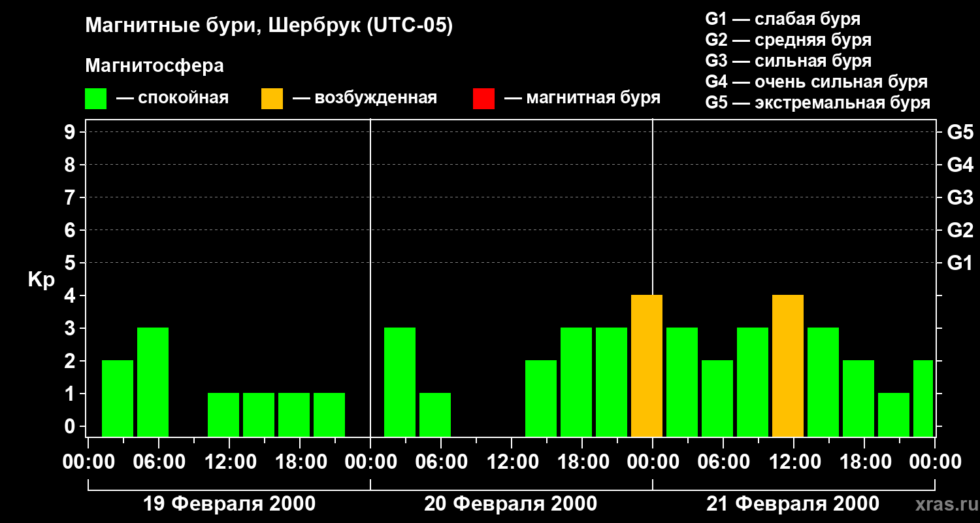980x523 pixels.
Task: Click the Kp 1 bar at 18:00–21:00 on 19 February
Action: click(x=329, y=414)
